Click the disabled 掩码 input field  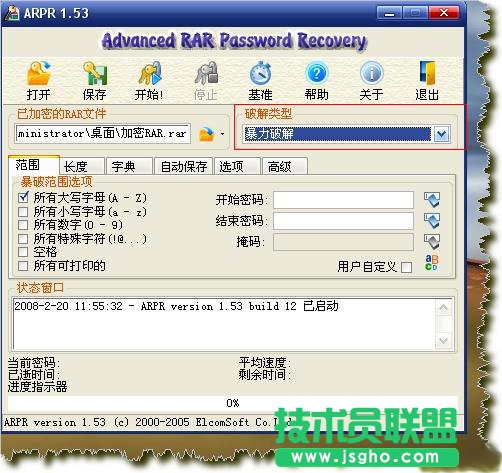coord(343,242)
